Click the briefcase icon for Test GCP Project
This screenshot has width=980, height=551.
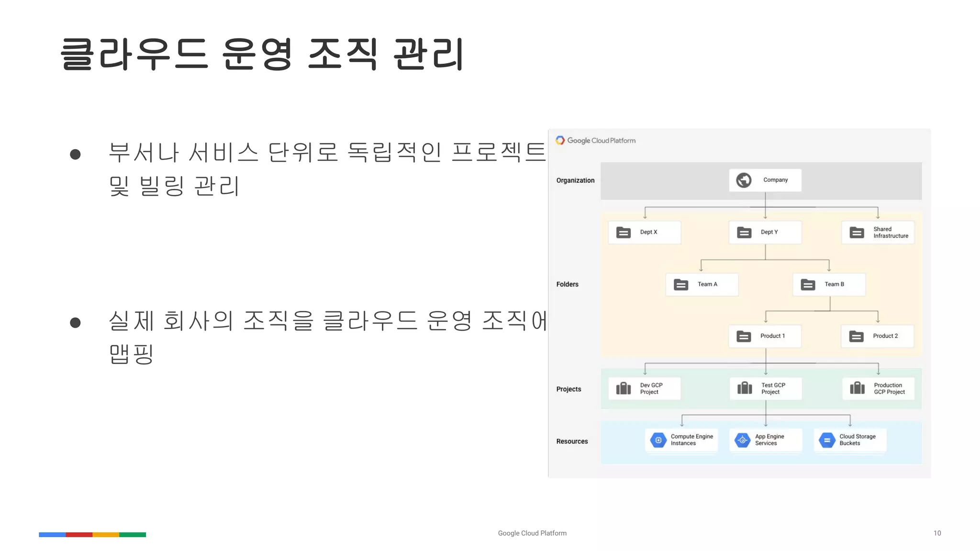point(745,388)
